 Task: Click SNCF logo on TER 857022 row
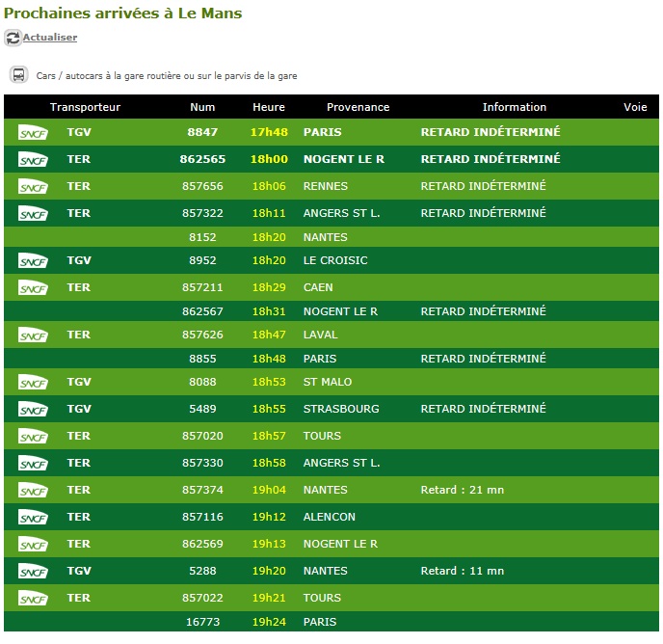[33, 599]
